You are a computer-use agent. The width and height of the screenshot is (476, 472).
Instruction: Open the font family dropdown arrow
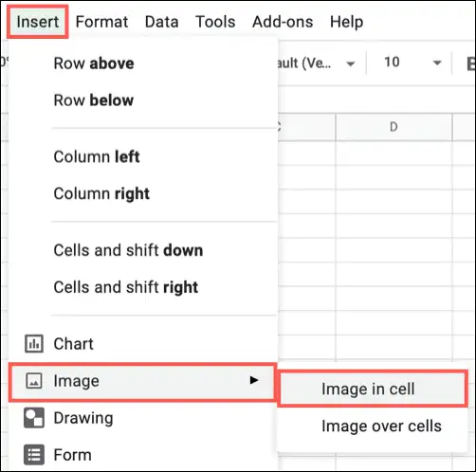click(350, 64)
